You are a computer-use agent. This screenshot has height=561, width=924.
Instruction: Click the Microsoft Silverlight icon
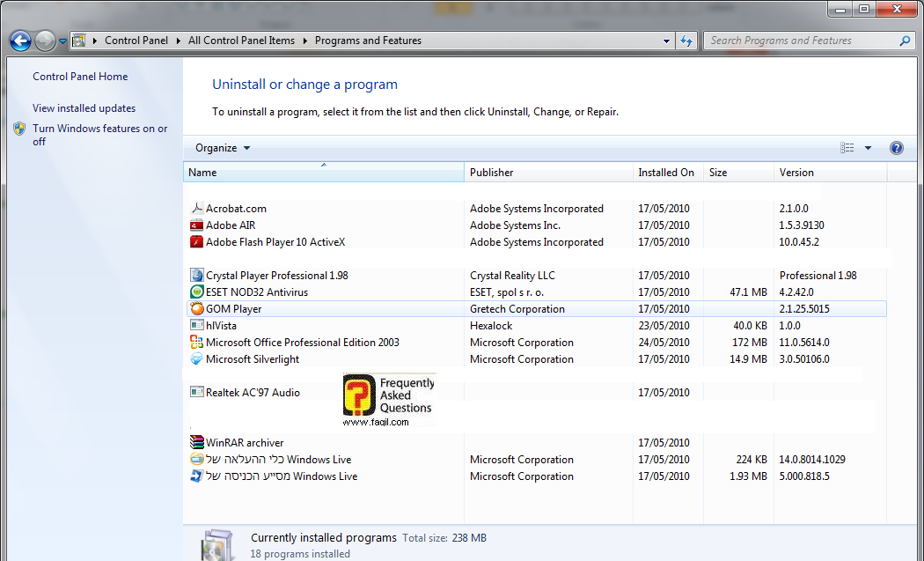(x=197, y=359)
